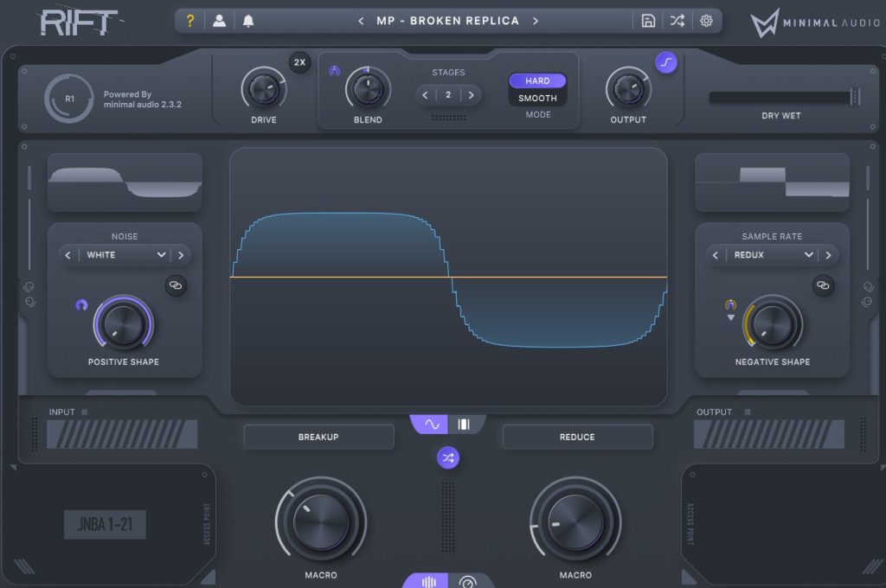
Task: Open the WHITE noise type dropdown
Action: [125, 255]
